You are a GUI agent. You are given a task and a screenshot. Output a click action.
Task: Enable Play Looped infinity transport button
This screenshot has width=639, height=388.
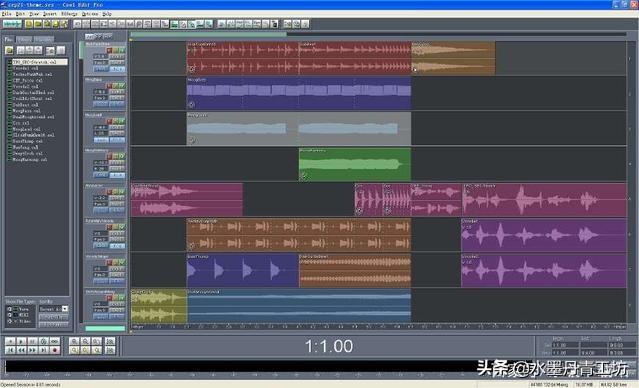coord(55,341)
